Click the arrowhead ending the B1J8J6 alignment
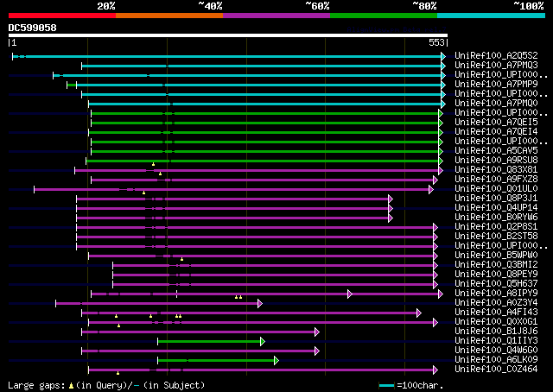This screenshot has width=553, height=392. (317, 332)
